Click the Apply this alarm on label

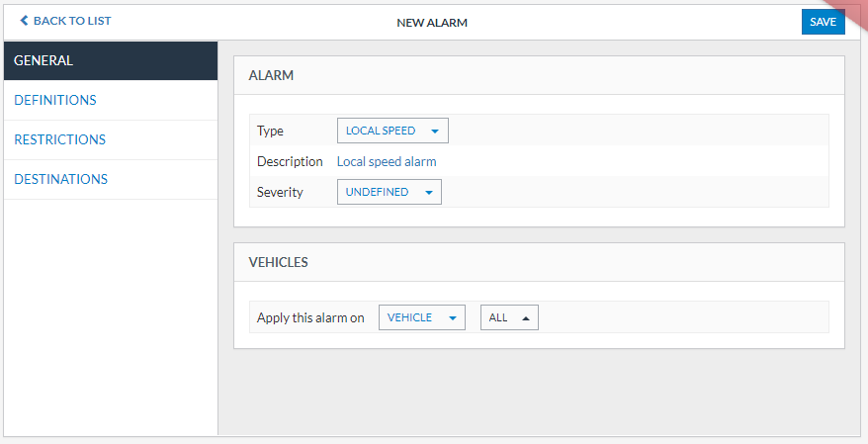[x=310, y=317]
